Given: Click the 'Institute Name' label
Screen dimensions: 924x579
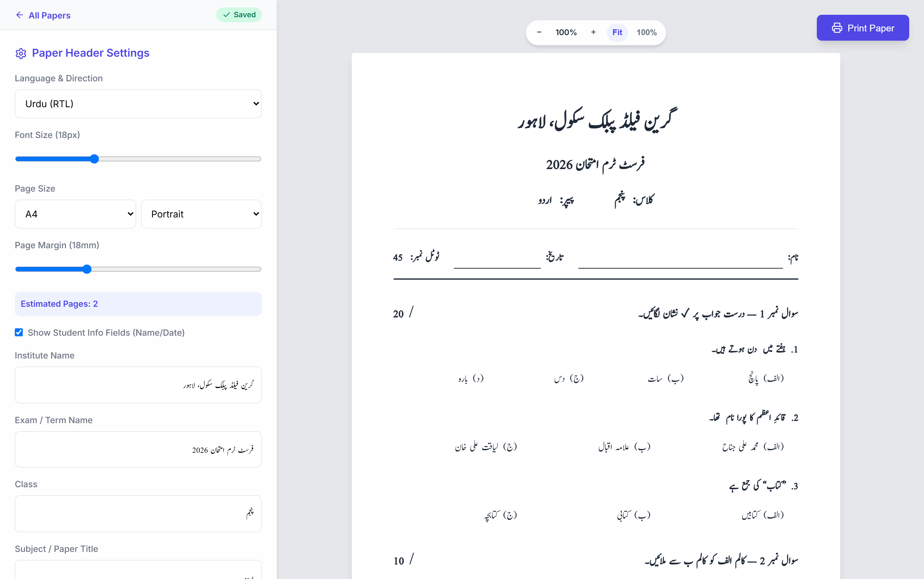Looking at the screenshot, I should (x=45, y=355).
